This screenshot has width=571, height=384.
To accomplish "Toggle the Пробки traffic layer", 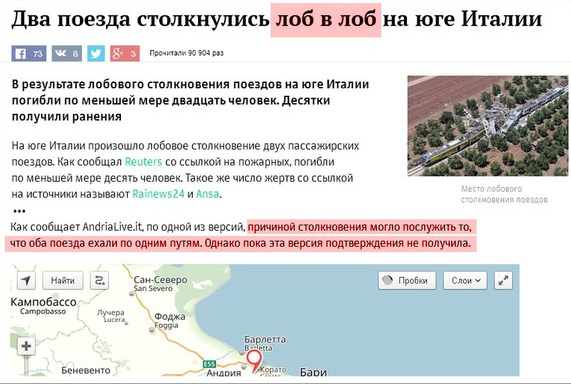I will tap(407, 281).
